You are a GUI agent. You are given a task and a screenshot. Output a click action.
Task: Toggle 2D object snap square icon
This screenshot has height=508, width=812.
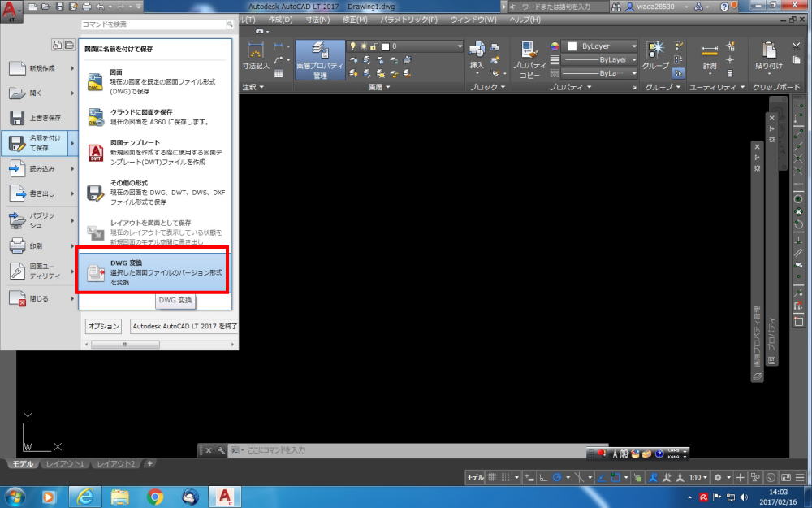pyautogui.click(x=615, y=477)
